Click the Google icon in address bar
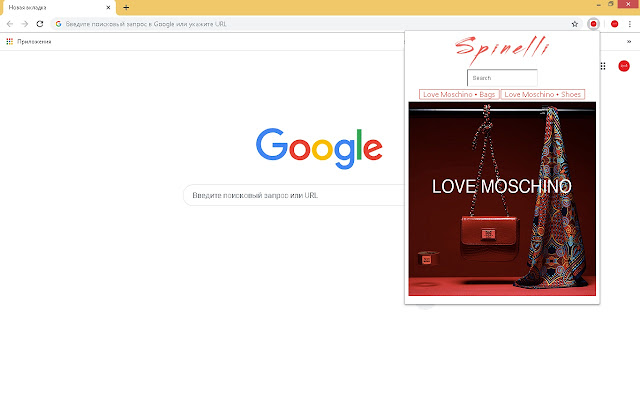640x400 pixels. (x=58, y=24)
